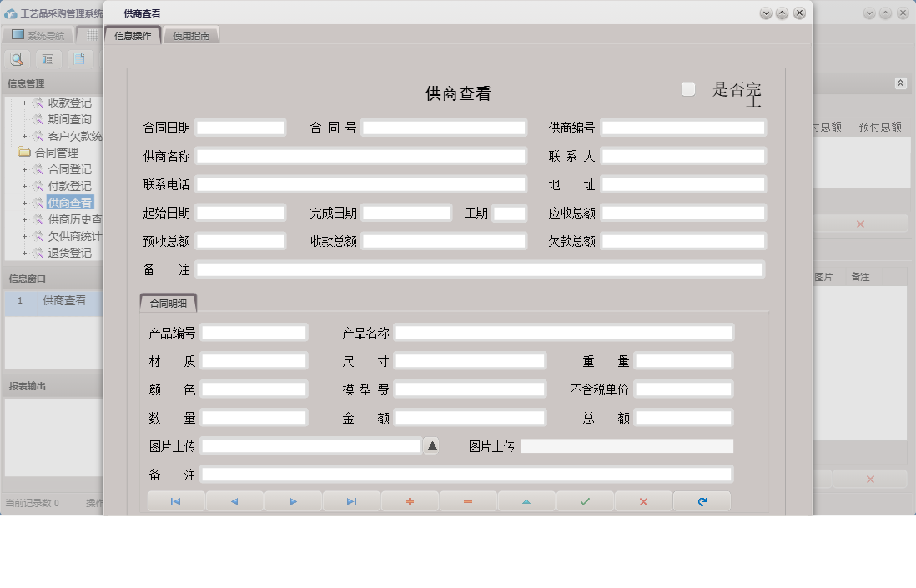Toggle the 是否完工 checkbox
This screenshot has height=588, width=916.
(687, 88)
